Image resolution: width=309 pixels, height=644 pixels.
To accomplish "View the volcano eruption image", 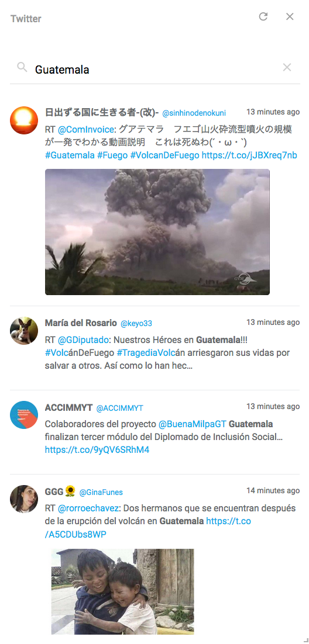I will point(157,232).
